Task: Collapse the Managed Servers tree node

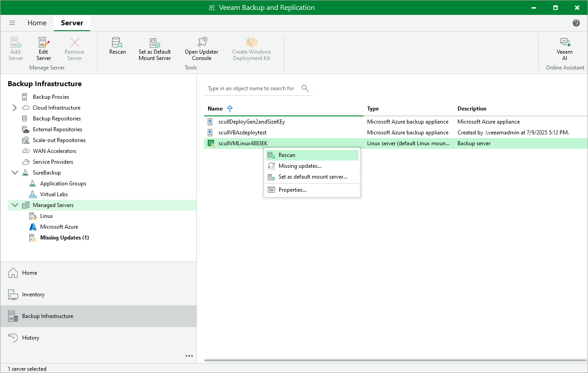Action: [x=14, y=205]
